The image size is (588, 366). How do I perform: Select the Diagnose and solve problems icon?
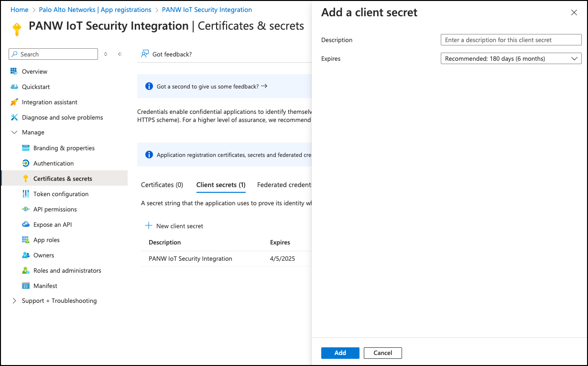point(14,117)
